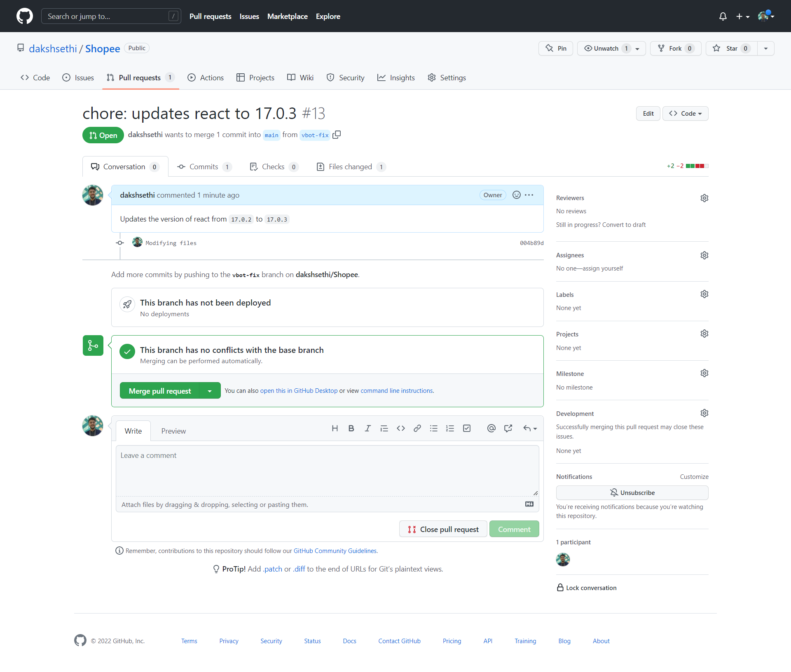Expand the Merge pull request dropdown arrow
This screenshot has width=791, height=672.
tap(209, 391)
